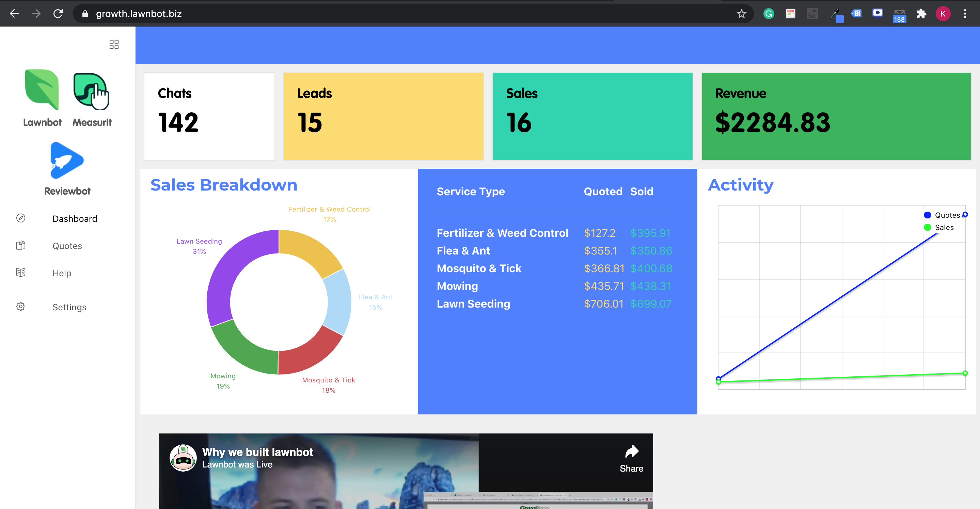Click the lawnbot channel avatar on video
Viewport: 980px width, 509px height.
click(183, 458)
